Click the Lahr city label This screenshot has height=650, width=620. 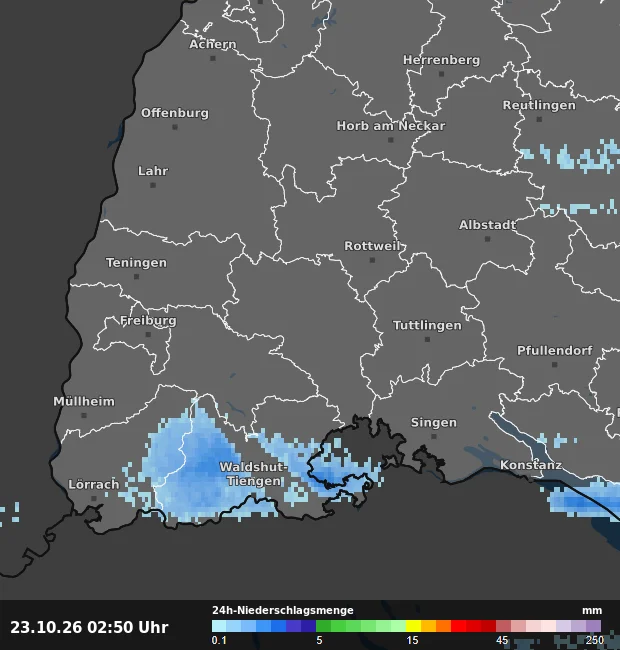point(153,171)
